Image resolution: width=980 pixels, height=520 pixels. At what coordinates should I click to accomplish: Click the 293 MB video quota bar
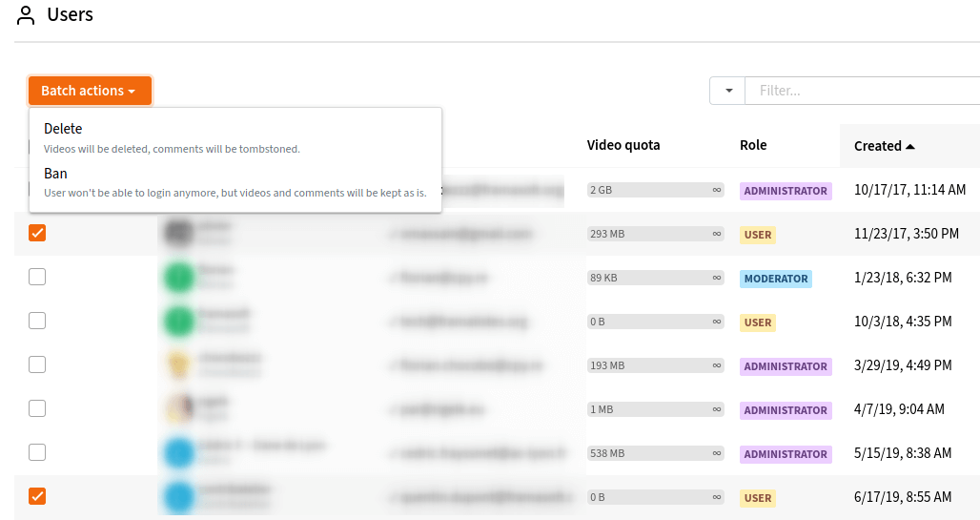(x=655, y=234)
